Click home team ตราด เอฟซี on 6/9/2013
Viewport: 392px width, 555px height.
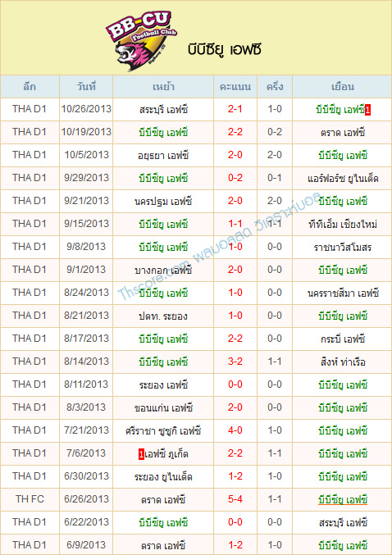click(x=163, y=545)
